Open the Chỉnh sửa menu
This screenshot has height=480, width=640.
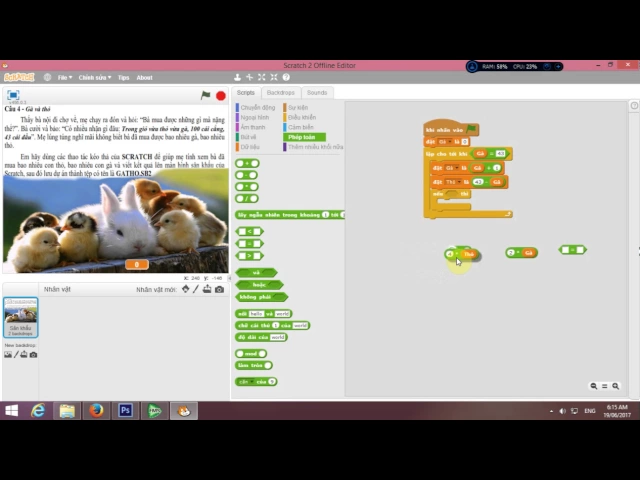94,77
